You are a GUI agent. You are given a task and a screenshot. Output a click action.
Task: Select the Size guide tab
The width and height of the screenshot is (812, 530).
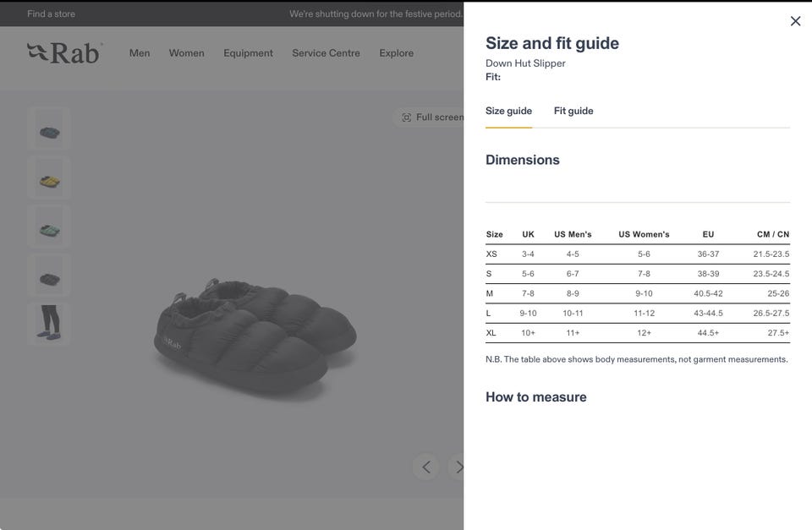(508, 111)
